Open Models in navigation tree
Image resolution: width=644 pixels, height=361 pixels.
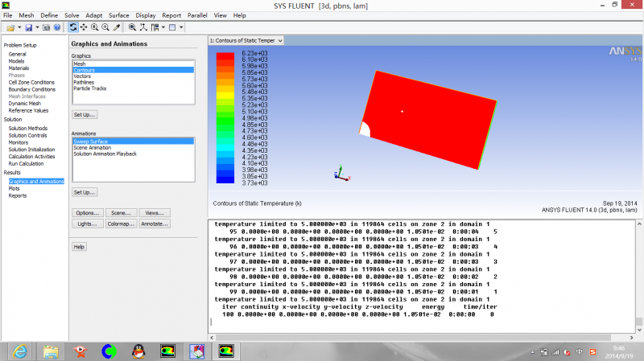coord(16,61)
